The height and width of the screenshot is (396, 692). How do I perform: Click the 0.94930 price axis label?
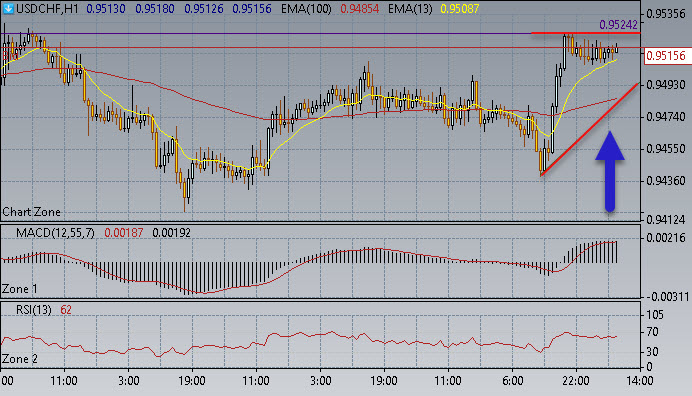666,84
